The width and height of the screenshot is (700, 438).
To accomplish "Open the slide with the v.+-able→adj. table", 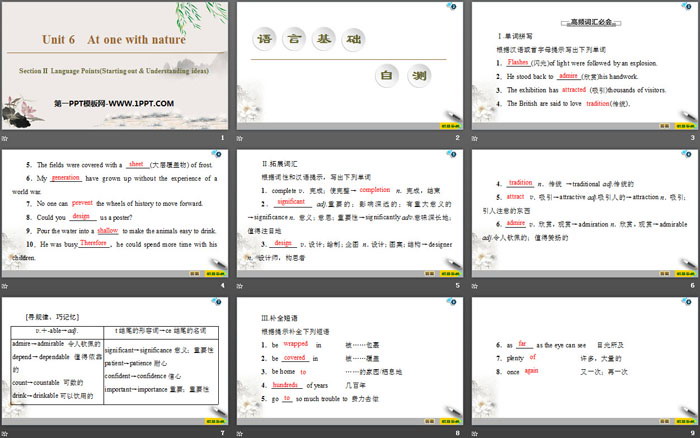I will [114, 360].
